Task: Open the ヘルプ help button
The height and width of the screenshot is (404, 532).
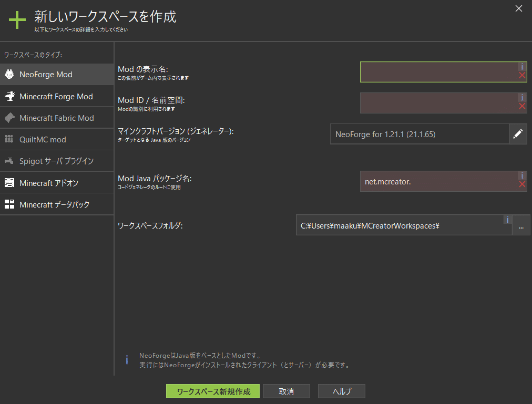Action: 342,391
